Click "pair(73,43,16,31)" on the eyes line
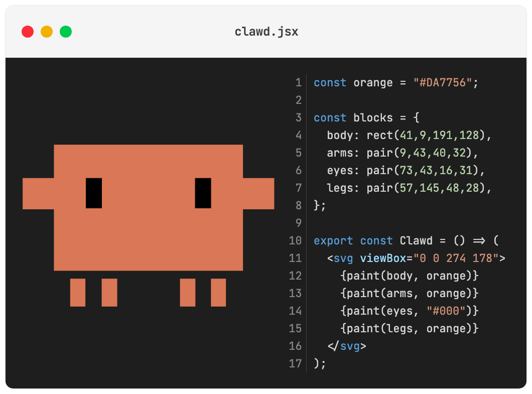 coord(423,170)
